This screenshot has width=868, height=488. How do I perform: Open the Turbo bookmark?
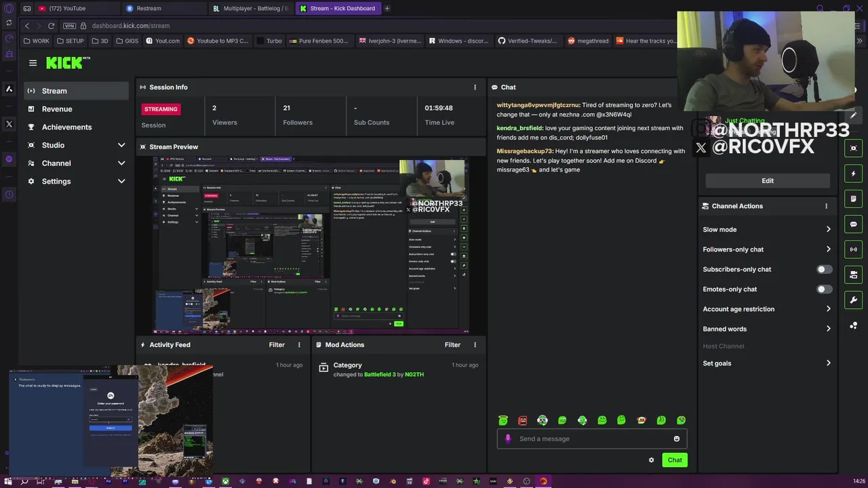click(x=269, y=41)
